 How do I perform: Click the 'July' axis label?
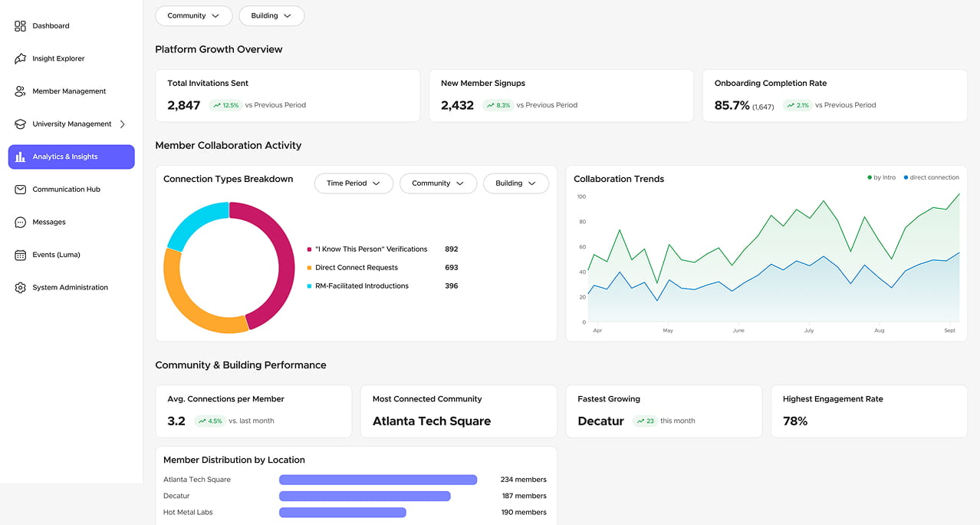coord(809,331)
